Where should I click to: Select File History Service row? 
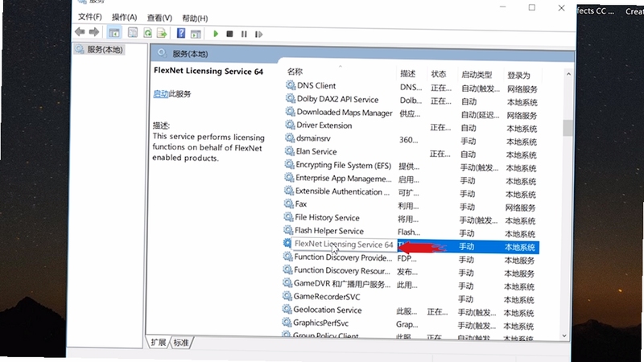tap(411, 218)
